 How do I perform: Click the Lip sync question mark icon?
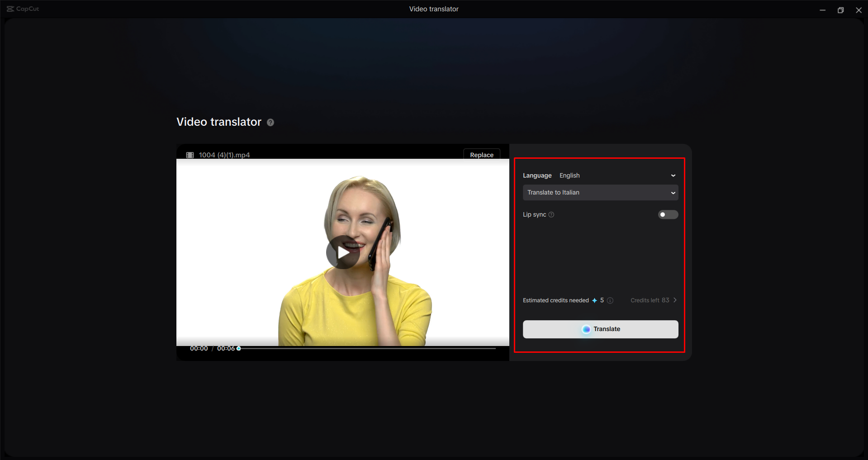[551, 214]
